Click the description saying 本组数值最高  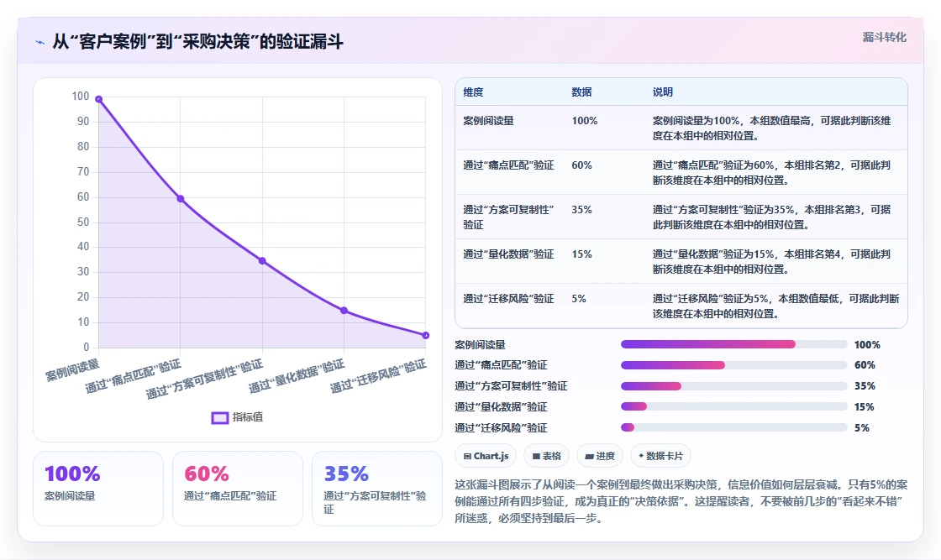click(x=772, y=128)
